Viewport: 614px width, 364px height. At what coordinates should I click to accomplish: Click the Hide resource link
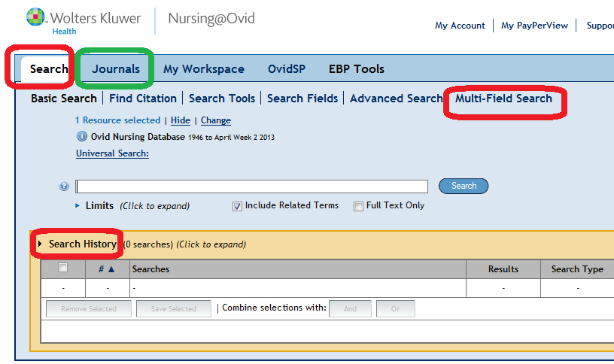pyautogui.click(x=181, y=120)
